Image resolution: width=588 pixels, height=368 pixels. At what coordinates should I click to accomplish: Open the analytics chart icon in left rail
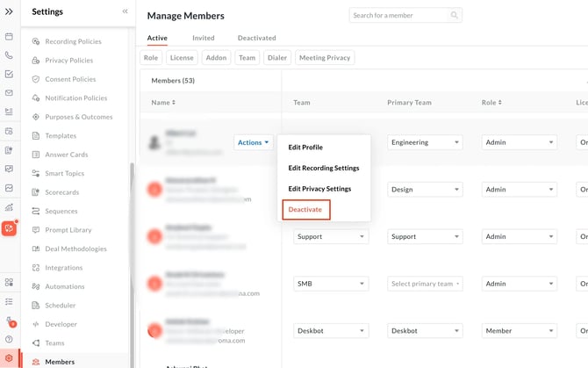(9, 207)
